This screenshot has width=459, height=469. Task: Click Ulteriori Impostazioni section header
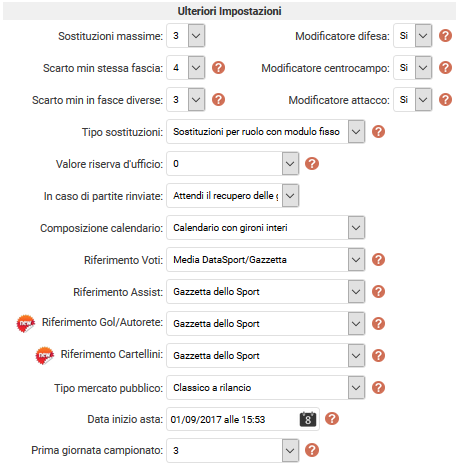(229, 11)
